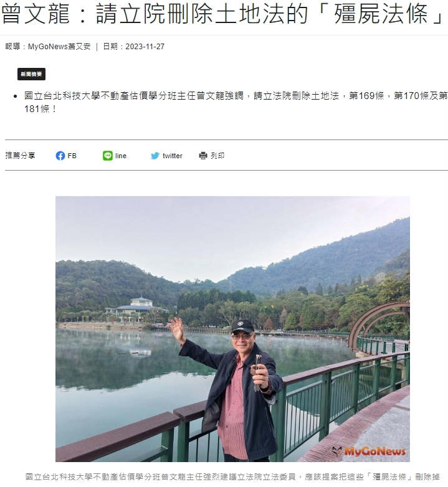448x487 pixels.
Task: Share via the twitter text link
Action: 173,156
